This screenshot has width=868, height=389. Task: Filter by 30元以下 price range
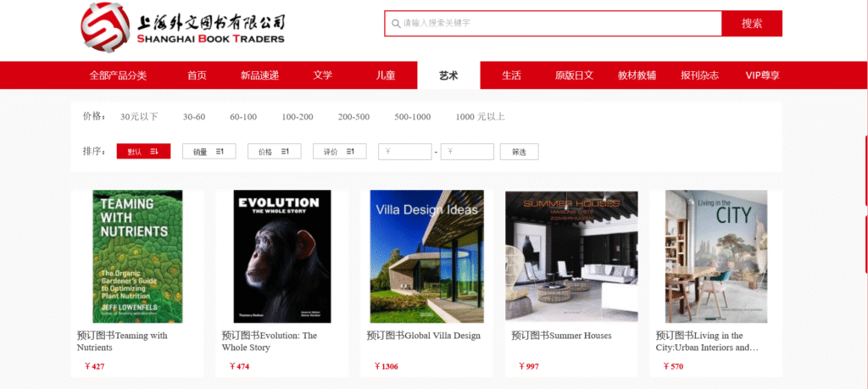coord(139,117)
